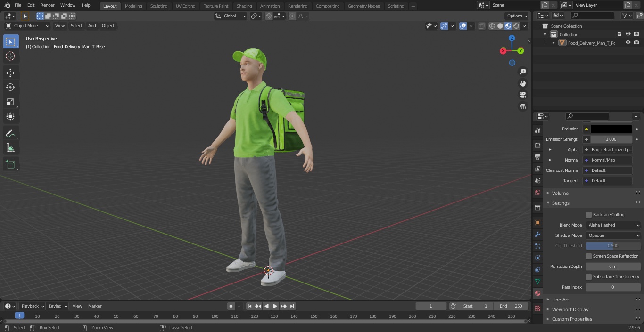
Task: Toggle snapping magnet icon
Action: click(x=268, y=16)
